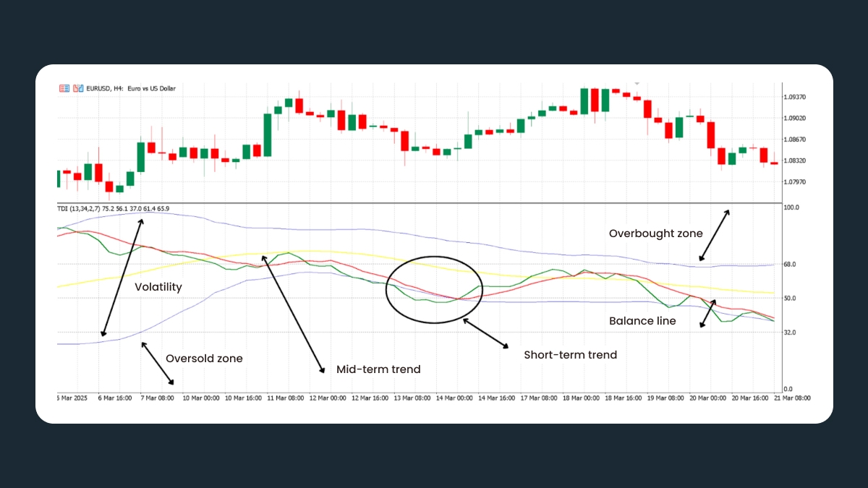Image resolution: width=868 pixels, height=488 pixels.
Task: Click the 1.08670 price axis value
Action: (795, 140)
